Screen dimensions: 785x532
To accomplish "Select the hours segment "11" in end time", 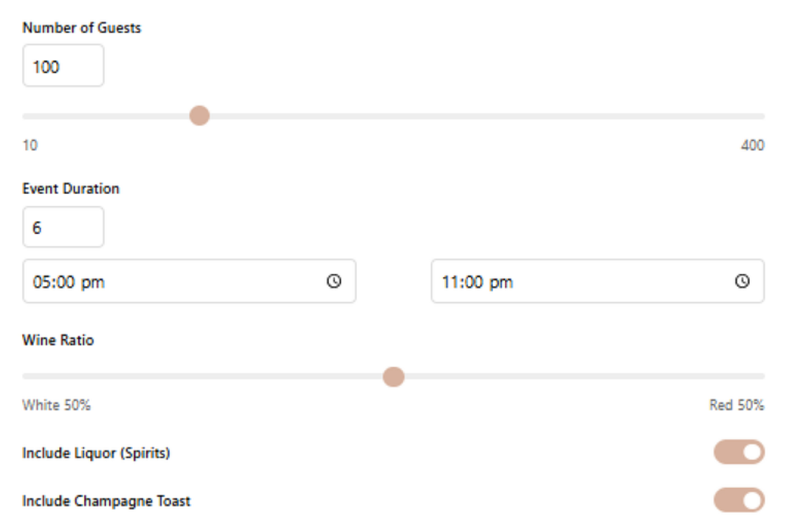I will click(449, 282).
